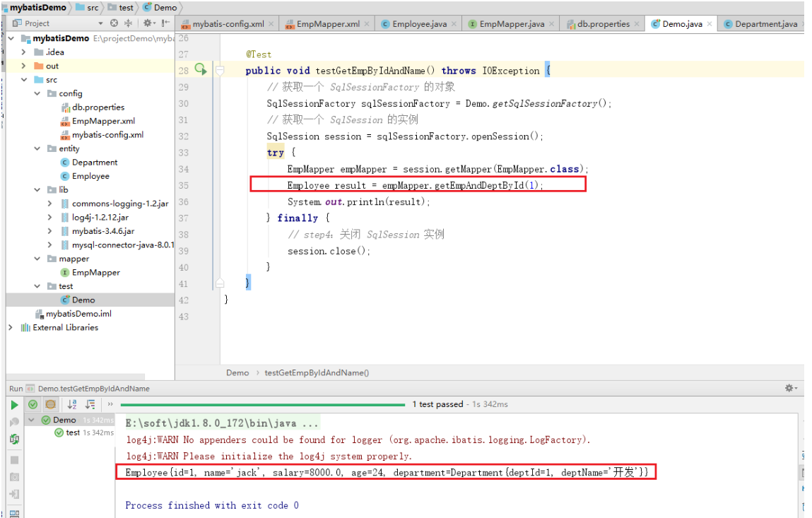
Task: Toggle the show ignored tests button
Action: click(x=50, y=404)
